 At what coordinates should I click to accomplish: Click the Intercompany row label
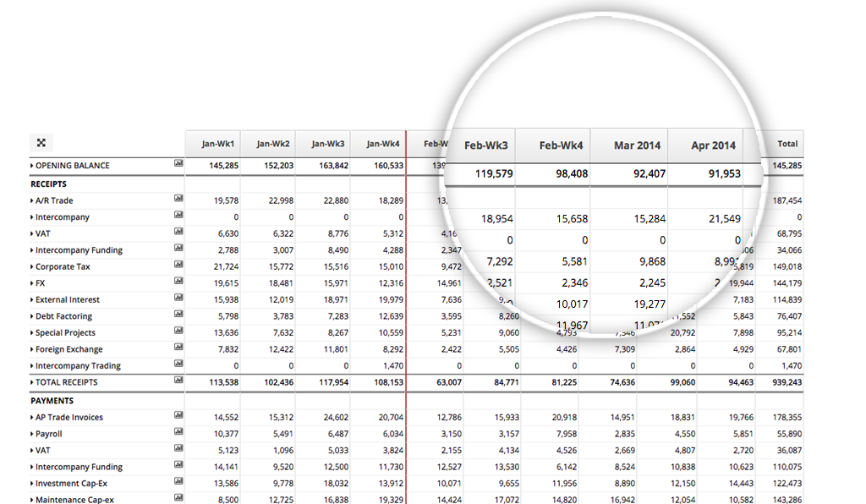pos(63,217)
